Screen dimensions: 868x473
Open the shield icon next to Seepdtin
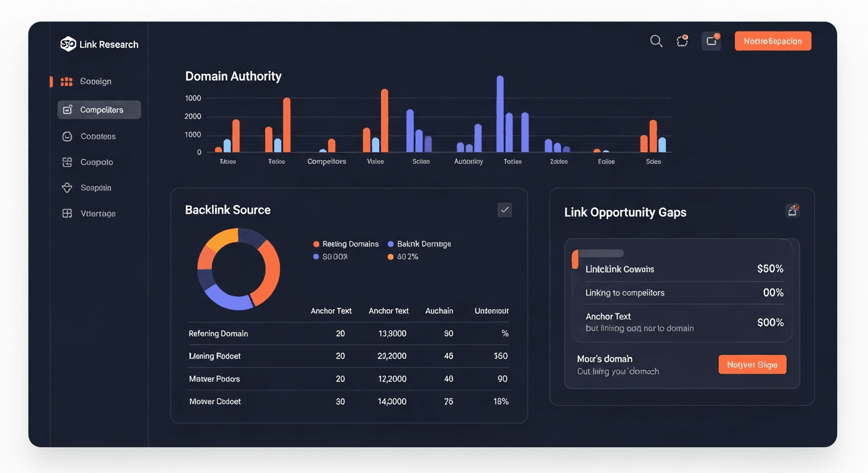[67, 187]
